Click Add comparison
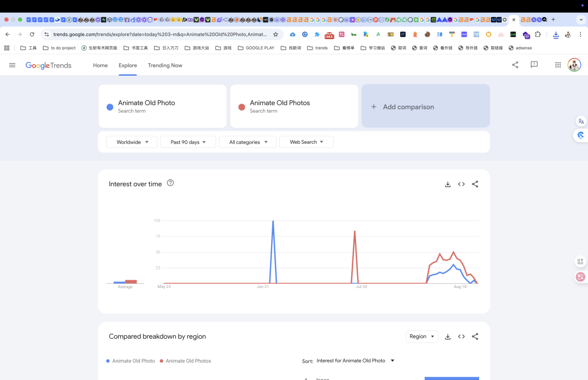The height and width of the screenshot is (380, 588). coord(426,106)
